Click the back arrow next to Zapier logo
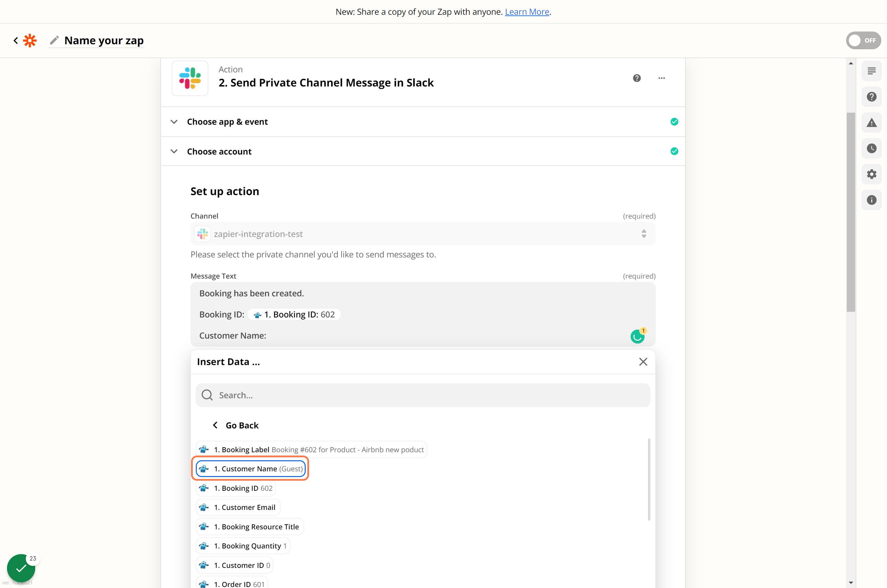The height and width of the screenshot is (588, 887). tap(16, 41)
